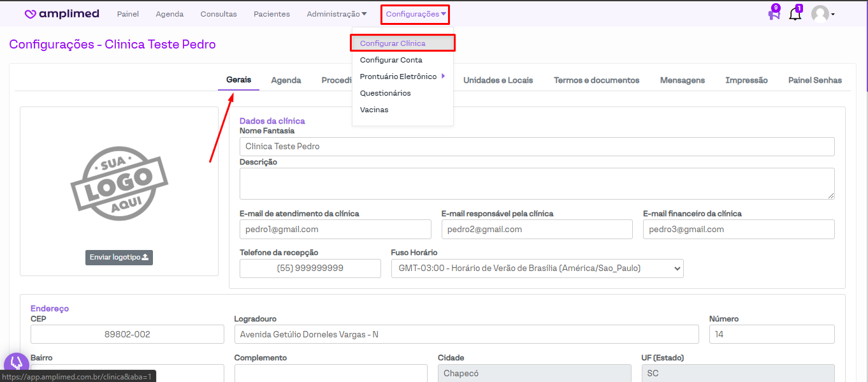Select Configurar Conta from the menu
The width and height of the screenshot is (868, 382).
coord(391,60)
